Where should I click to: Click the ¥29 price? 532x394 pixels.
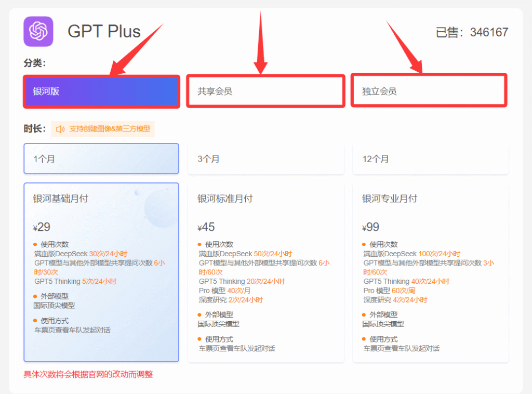tap(42, 227)
